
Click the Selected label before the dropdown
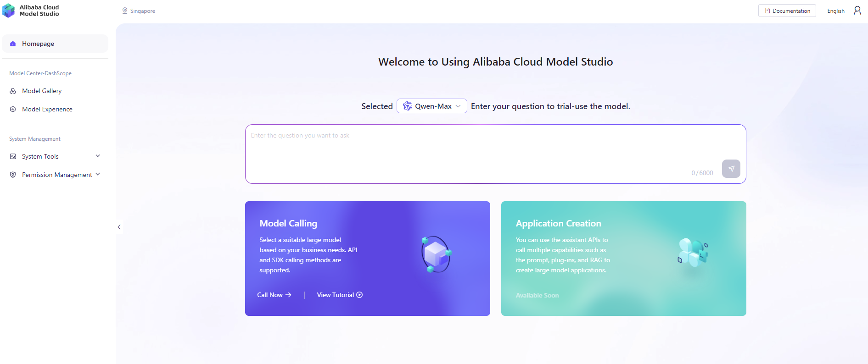[377, 106]
